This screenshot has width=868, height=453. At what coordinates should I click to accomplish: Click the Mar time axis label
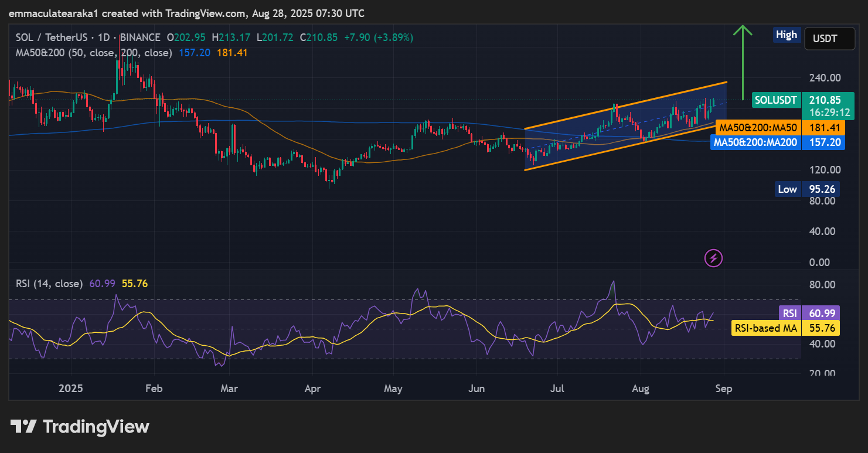pyautogui.click(x=229, y=389)
